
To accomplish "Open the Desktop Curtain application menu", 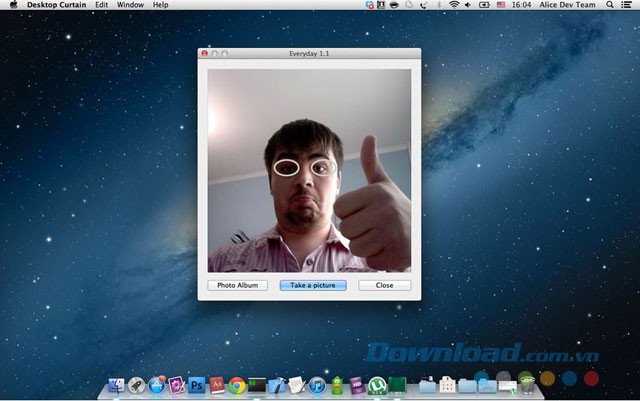I will (56, 5).
